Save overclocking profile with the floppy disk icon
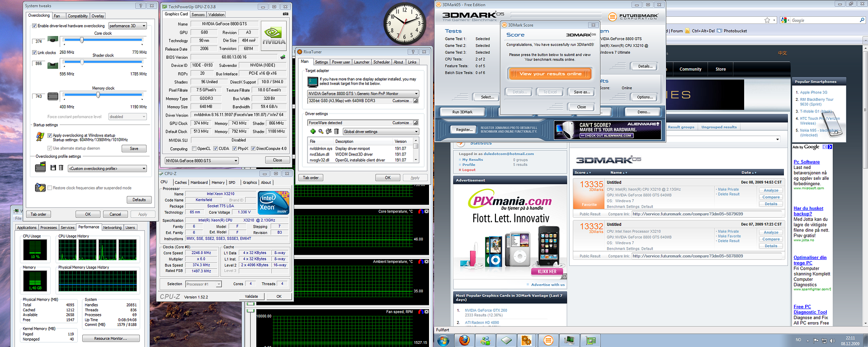 (53, 168)
